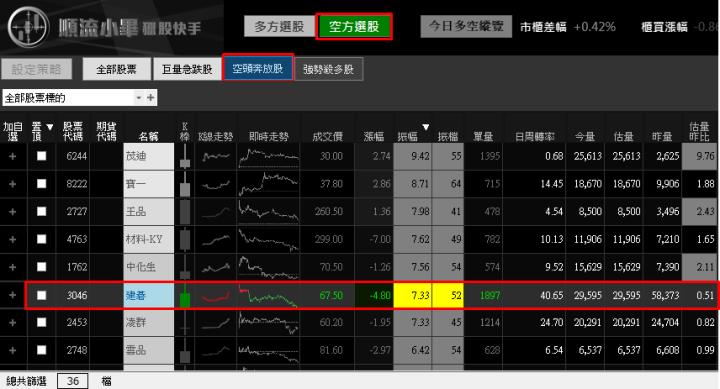Switch to 全部股票 filter tab
The width and height of the screenshot is (720, 389).
(x=117, y=69)
